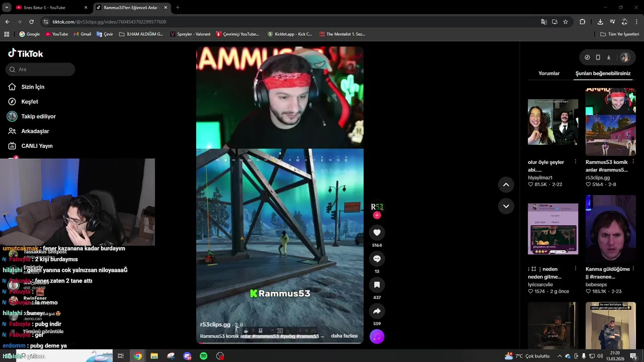Screen dimensions: 644x362
Task: Open Chrome extensions puzzle icon
Action: 582,22
